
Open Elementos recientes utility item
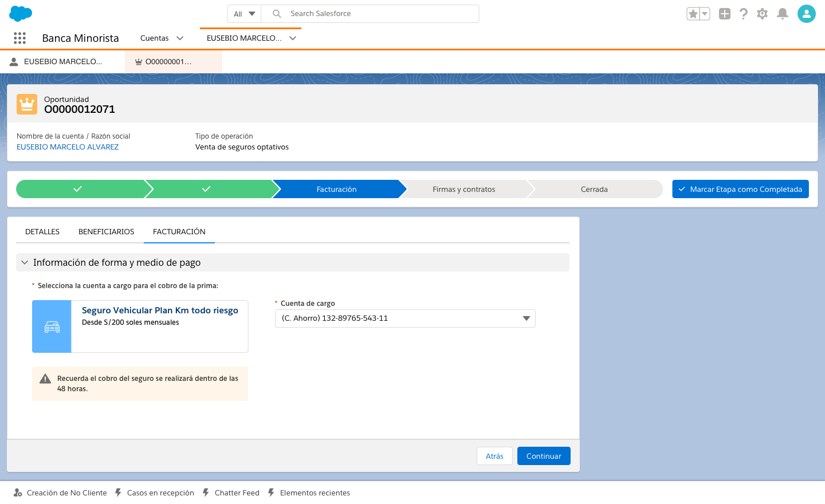pos(309,493)
